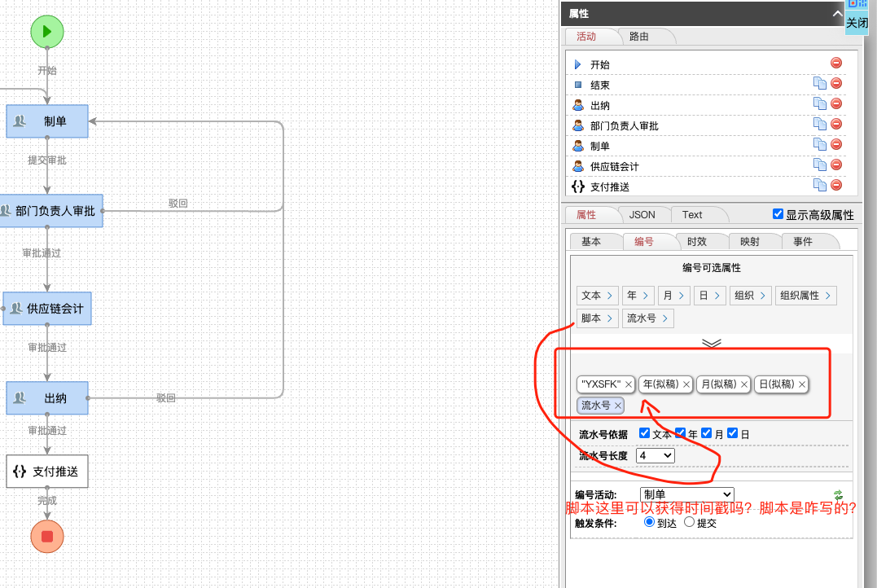The height and width of the screenshot is (588, 877).
Task: Collapse the 属性 panel header arrow
Action: coord(837,13)
